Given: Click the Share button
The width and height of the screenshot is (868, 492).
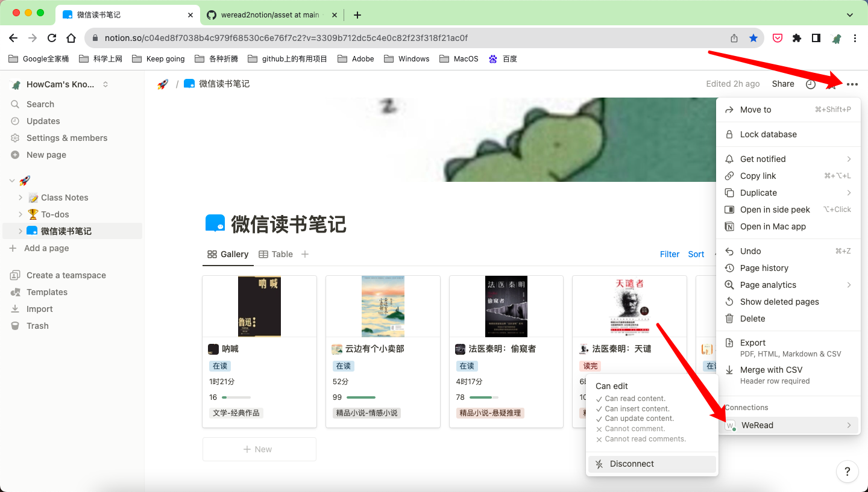Looking at the screenshot, I should tap(783, 84).
